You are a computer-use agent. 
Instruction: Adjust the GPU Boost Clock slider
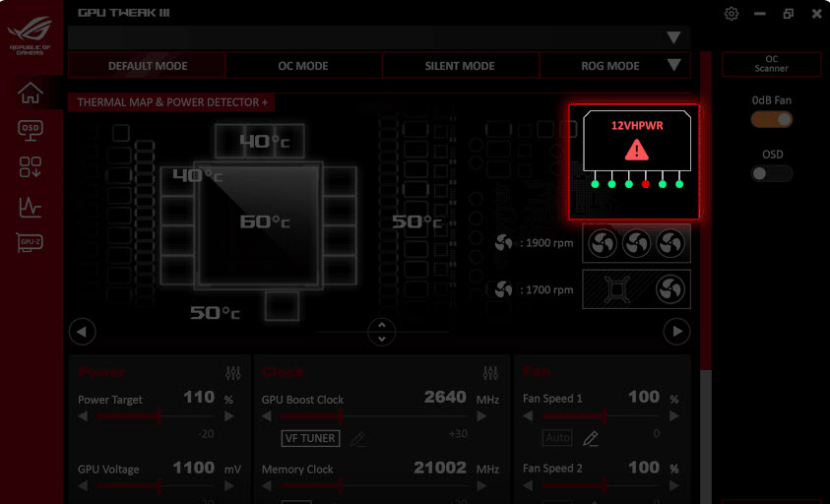(x=374, y=416)
